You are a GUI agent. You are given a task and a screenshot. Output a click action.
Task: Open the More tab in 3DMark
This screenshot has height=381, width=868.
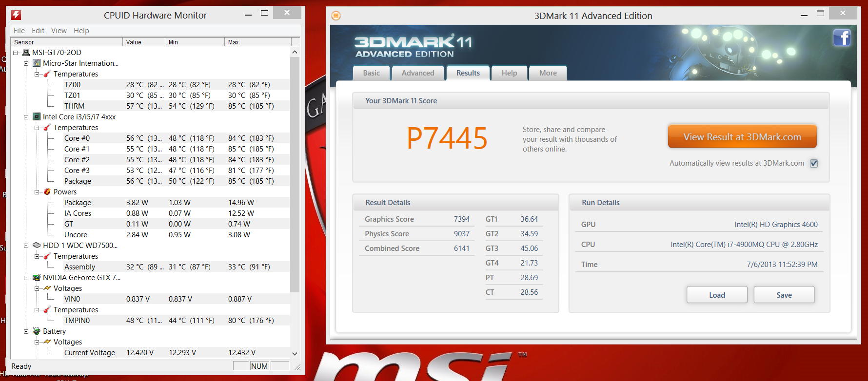tap(548, 73)
